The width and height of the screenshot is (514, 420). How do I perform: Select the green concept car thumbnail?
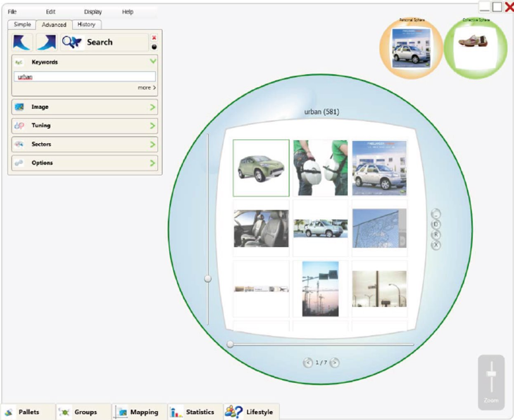click(x=261, y=168)
